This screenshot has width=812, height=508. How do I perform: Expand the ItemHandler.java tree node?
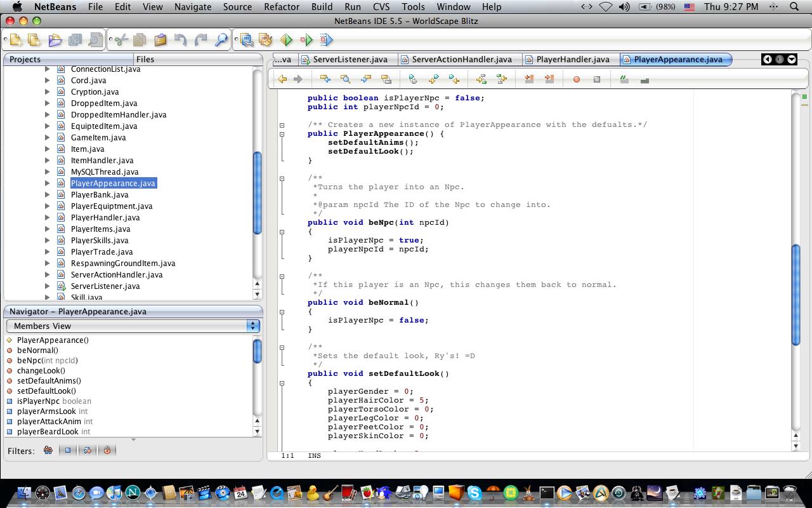47,161
